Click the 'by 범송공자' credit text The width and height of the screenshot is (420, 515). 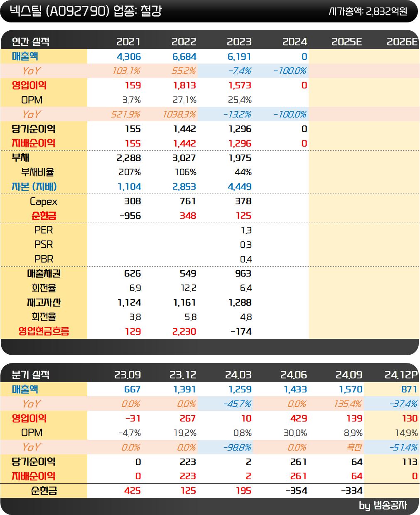pyautogui.click(x=383, y=505)
